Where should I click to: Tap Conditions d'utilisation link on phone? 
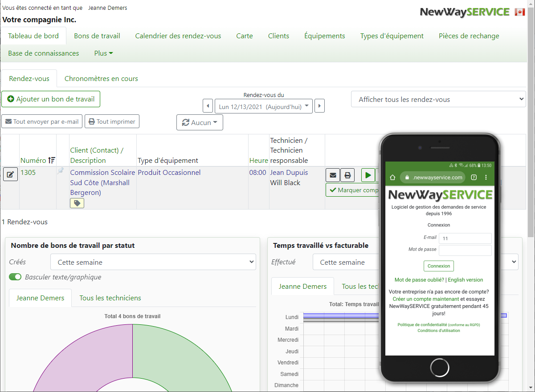[x=439, y=331]
